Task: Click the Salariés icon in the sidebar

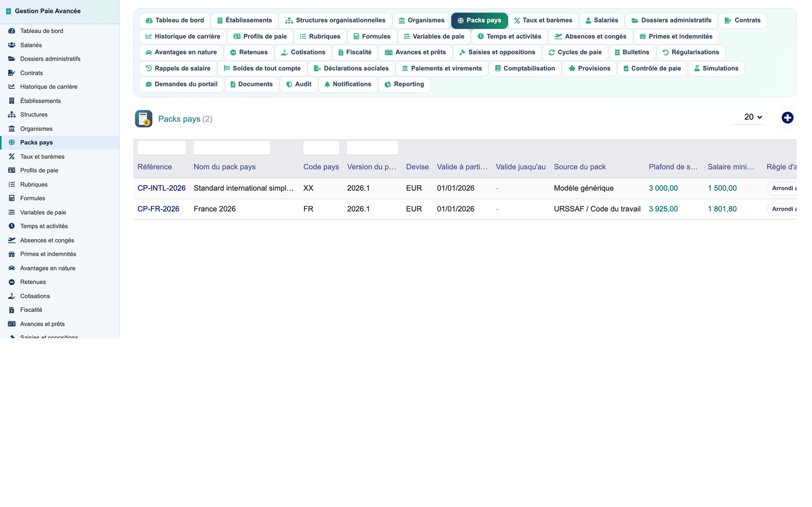Action: [11, 45]
